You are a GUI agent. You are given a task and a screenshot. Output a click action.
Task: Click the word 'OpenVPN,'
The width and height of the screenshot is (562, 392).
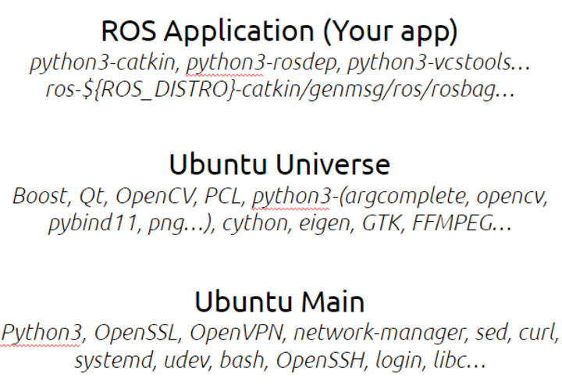[x=237, y=333]
